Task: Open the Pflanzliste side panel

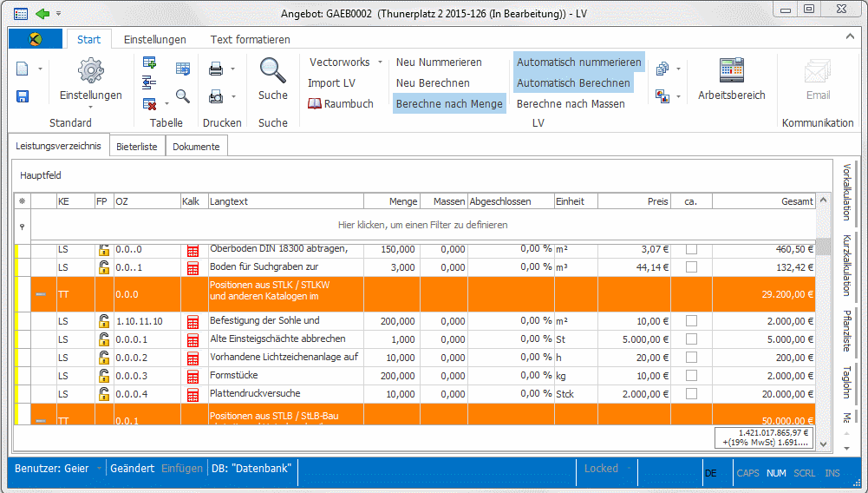Action: pyautogui.click(x=846, y=331)
